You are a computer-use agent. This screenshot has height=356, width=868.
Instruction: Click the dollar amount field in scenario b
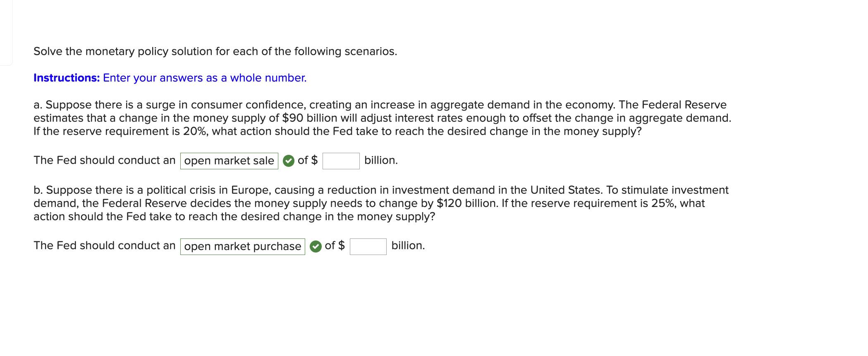[x=368, y=247]
